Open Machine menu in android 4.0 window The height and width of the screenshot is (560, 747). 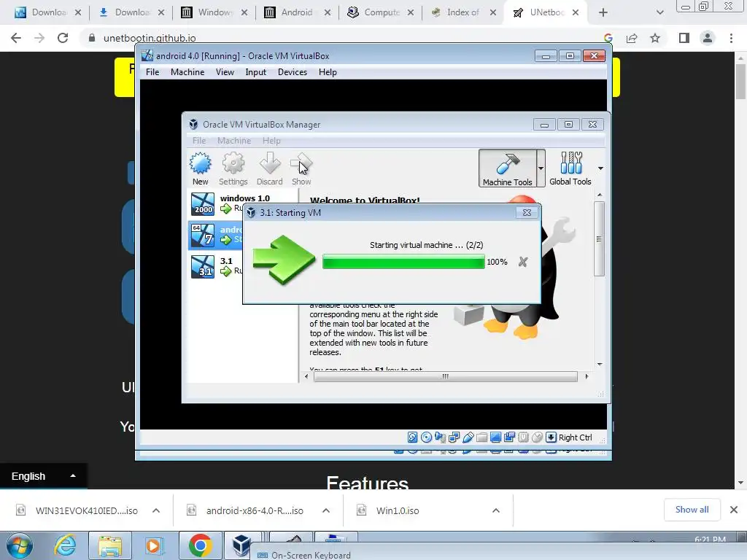pos(187,72)
